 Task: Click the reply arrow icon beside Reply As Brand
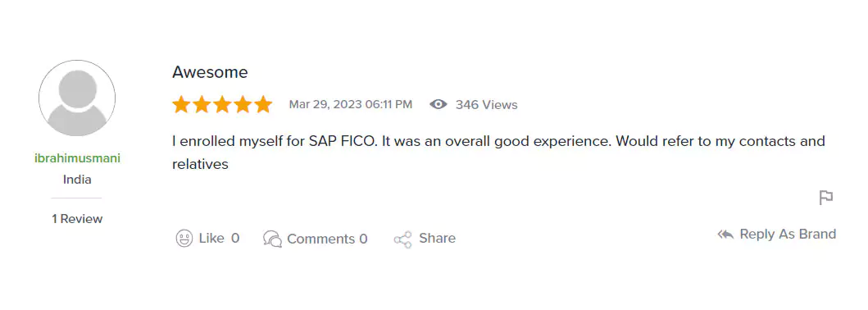pos(725,235)
